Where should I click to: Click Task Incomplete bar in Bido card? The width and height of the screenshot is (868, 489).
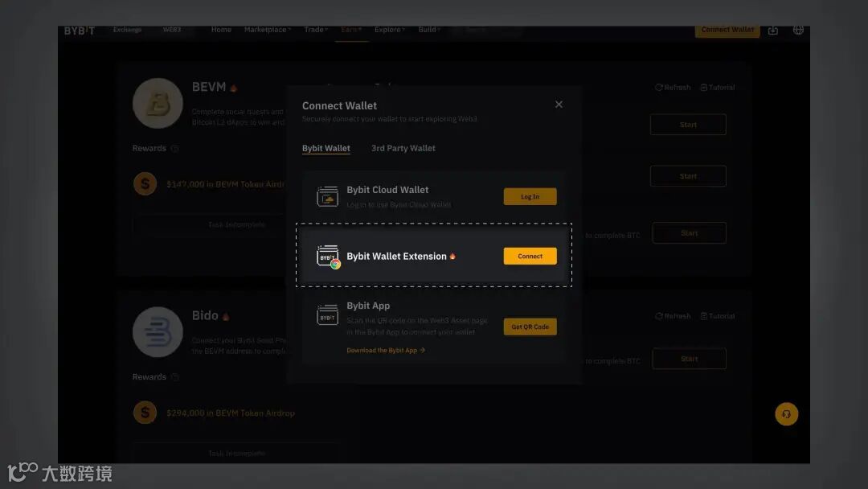(236, 453)
